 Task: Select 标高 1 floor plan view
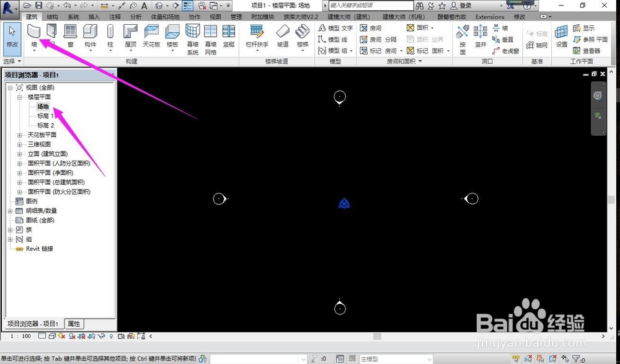[x=45, y=116]
